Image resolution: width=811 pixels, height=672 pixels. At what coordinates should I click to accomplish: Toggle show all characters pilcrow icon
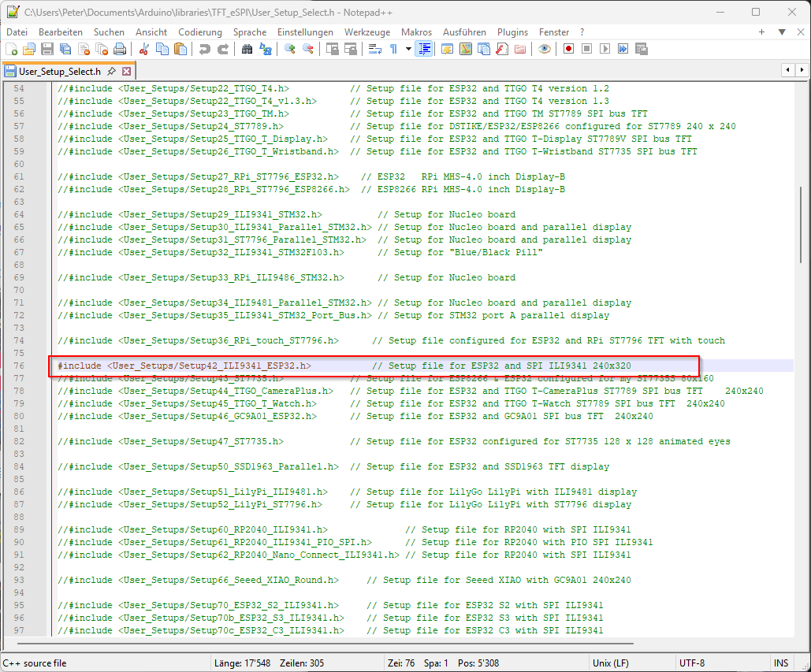393,49
